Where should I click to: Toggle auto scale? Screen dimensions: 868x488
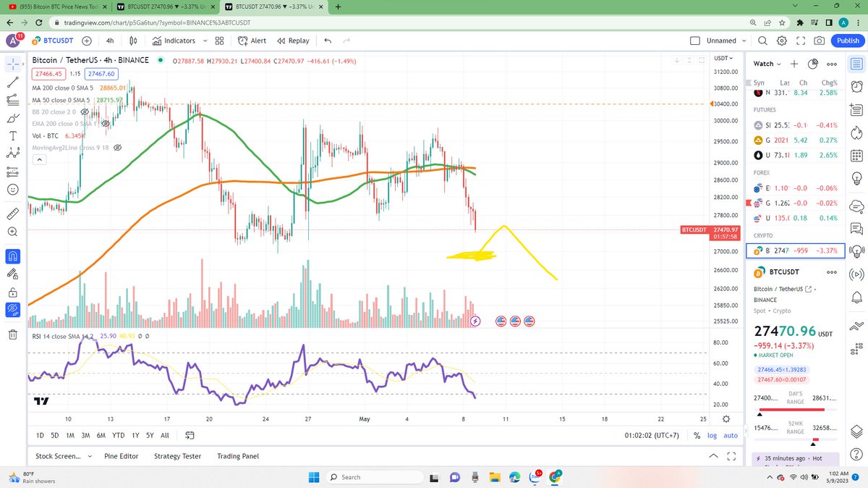click(x=731, y=435)
